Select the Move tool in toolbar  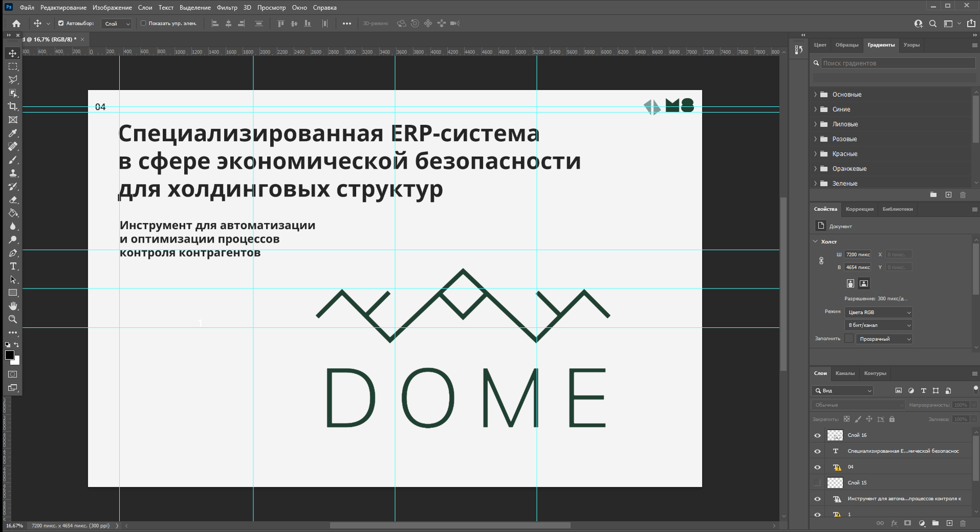pos(13,53)
